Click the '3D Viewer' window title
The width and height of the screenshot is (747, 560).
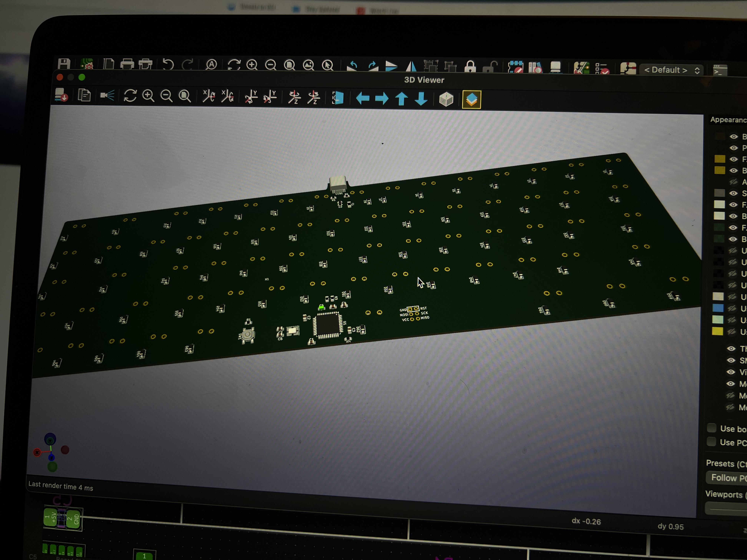424,80
